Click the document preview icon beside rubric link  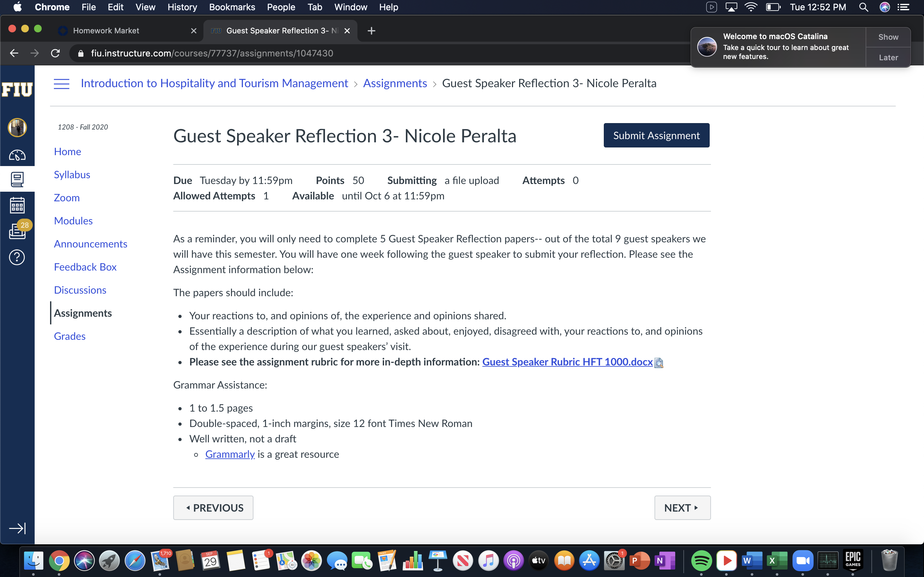click(659, 363)
